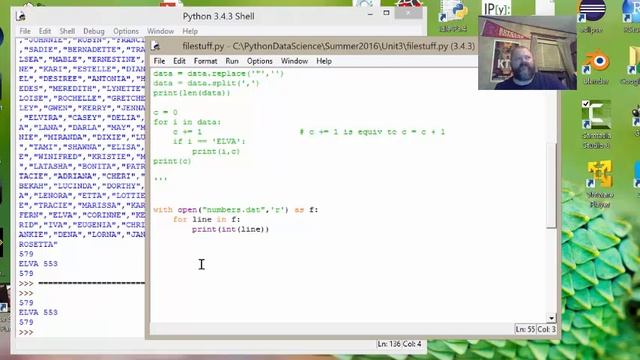This screenshot has width=640, height=360.
Task: Maximize the Python 3.4.3 Shell window
Action: 386,13
